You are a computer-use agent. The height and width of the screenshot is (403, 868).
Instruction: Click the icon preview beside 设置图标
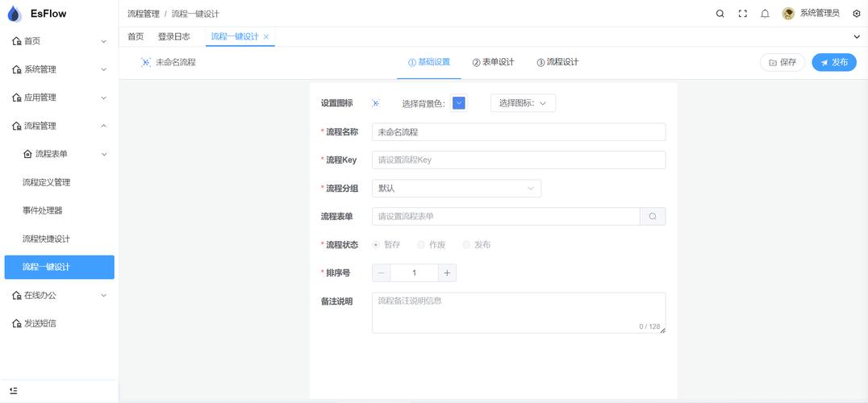click(375, 103)
